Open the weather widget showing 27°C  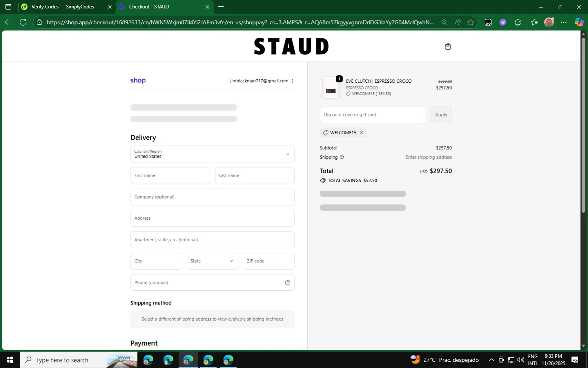point(445,360)
